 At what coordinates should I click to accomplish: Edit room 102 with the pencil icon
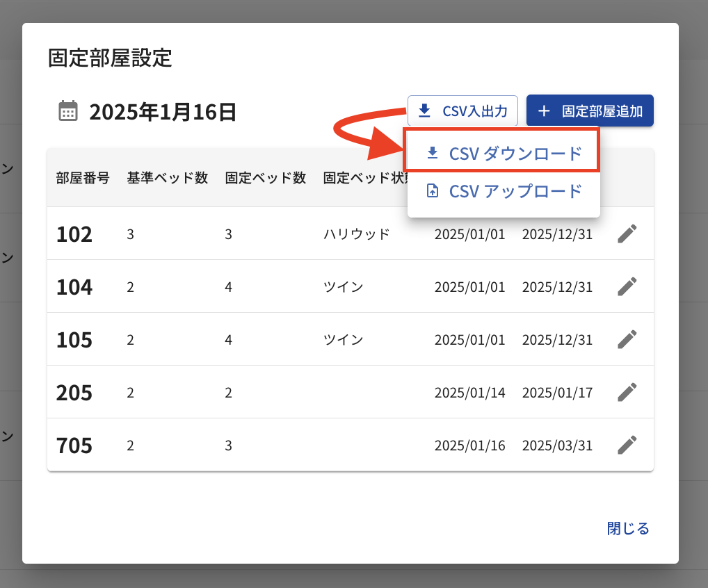click(627, 234)
